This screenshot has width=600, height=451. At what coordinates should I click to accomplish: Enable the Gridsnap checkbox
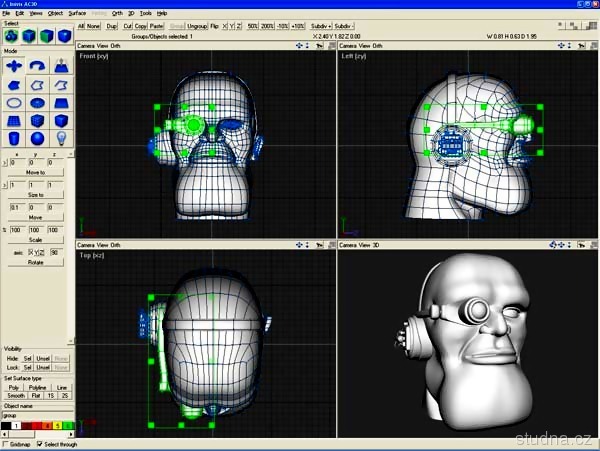(x=3, y=443)
